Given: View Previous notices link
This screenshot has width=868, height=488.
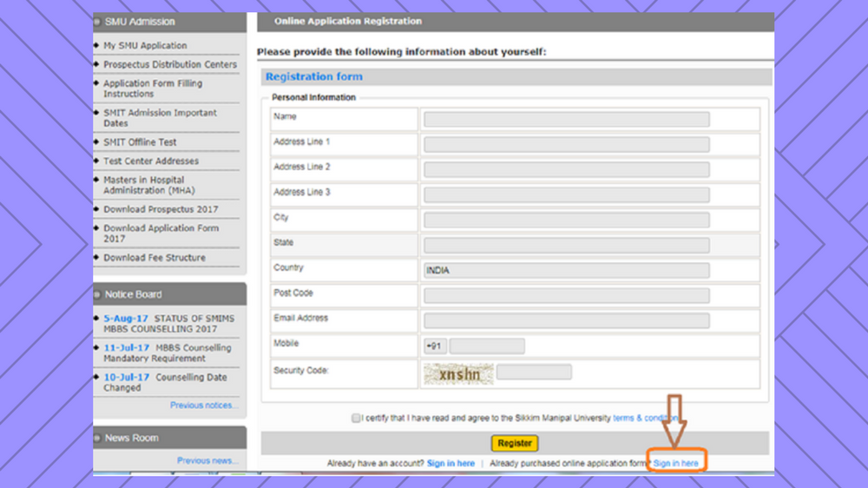Looking at the screenshot, I should point(204,406).
